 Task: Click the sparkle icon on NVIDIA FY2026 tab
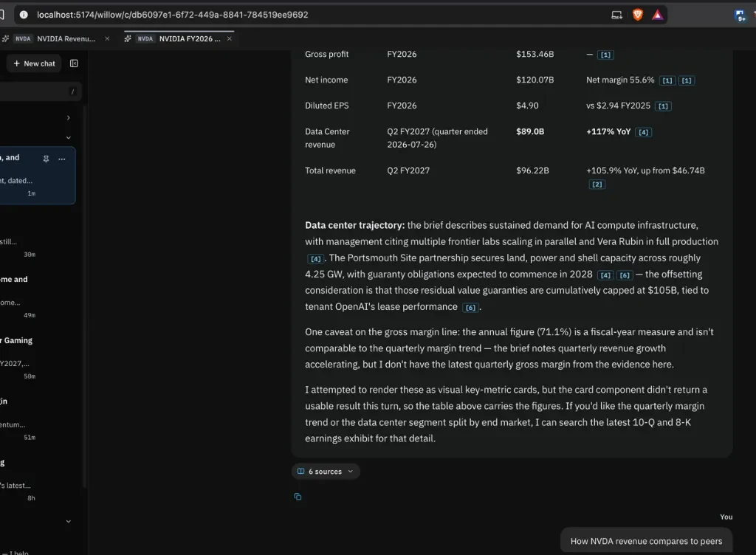tap(128, 38)
